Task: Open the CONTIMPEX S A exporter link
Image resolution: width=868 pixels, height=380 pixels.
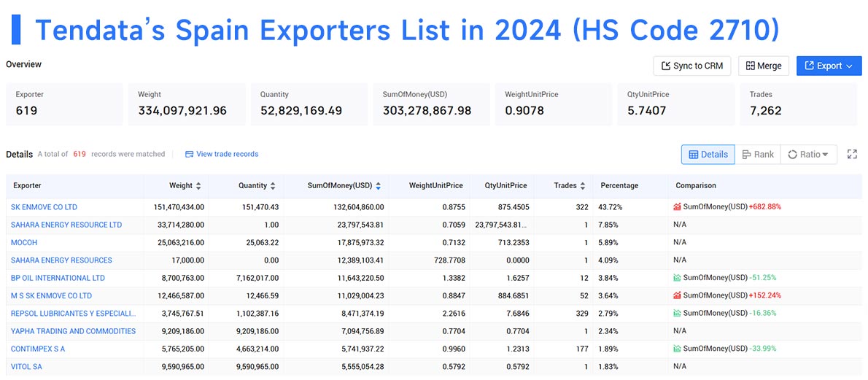Action: point(38,349)
